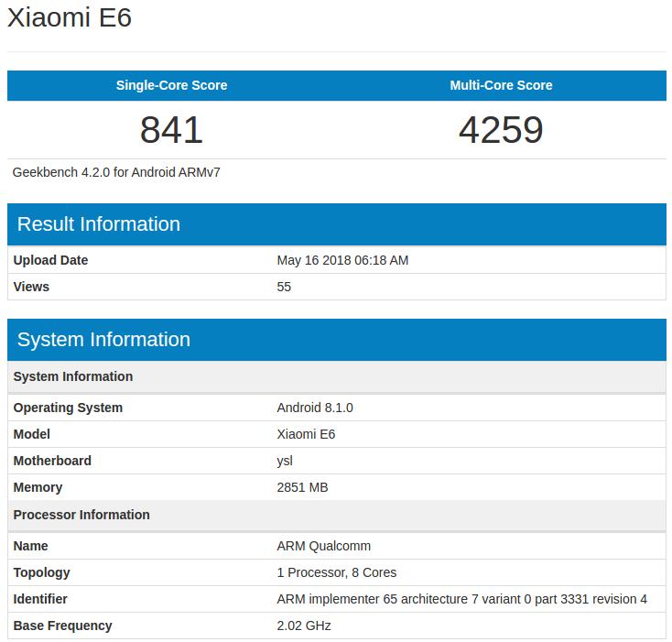The image size is (672, 642).
Task: Click the Geekbench 4.2.0 for Android text
Action: (x=116, y=172)
